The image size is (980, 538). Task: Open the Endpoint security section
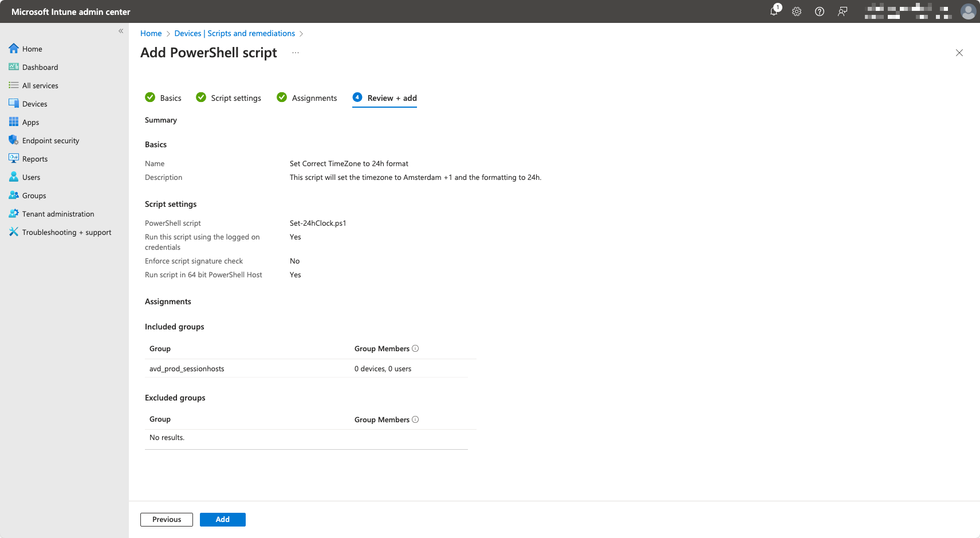coord(51,140)
